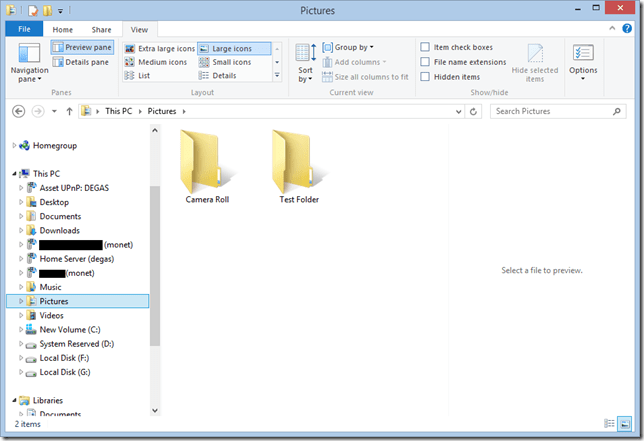Viewport: 644px width, 441px height.
Task: Open Help question mark icon
Action: tap(627, 28)
